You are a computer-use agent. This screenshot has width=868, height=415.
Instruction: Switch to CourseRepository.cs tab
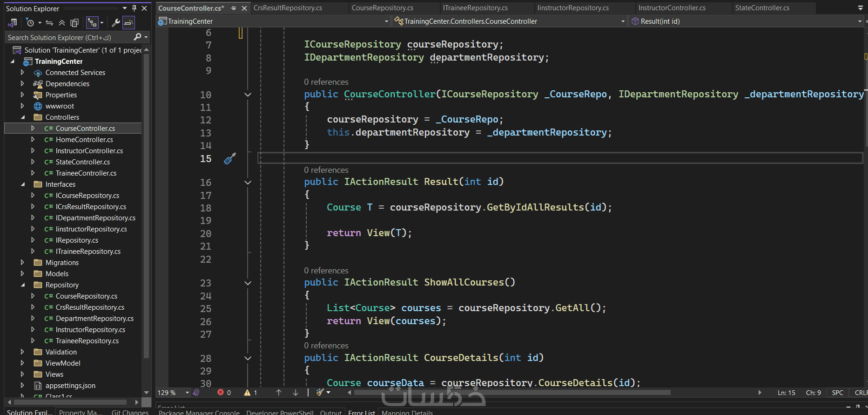(x=382, y=8)
